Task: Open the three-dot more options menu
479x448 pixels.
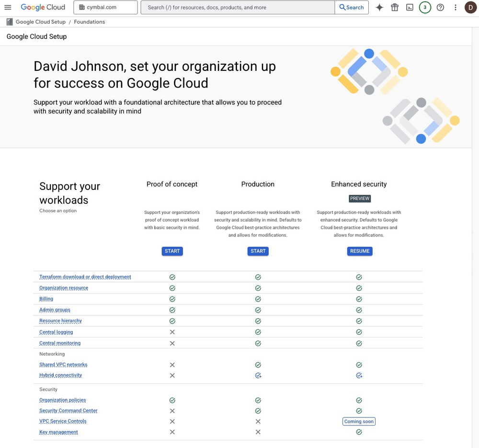Action: point(455,7)
